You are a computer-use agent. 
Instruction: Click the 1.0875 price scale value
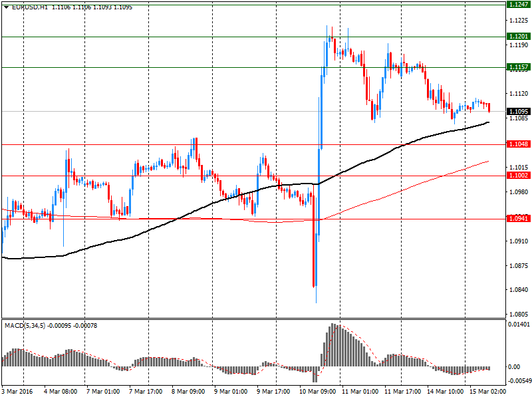click(519, 265)
